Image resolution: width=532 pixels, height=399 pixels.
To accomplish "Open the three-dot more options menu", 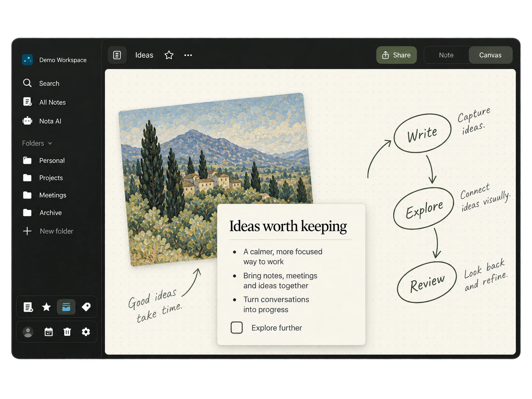I will point(188,55).
